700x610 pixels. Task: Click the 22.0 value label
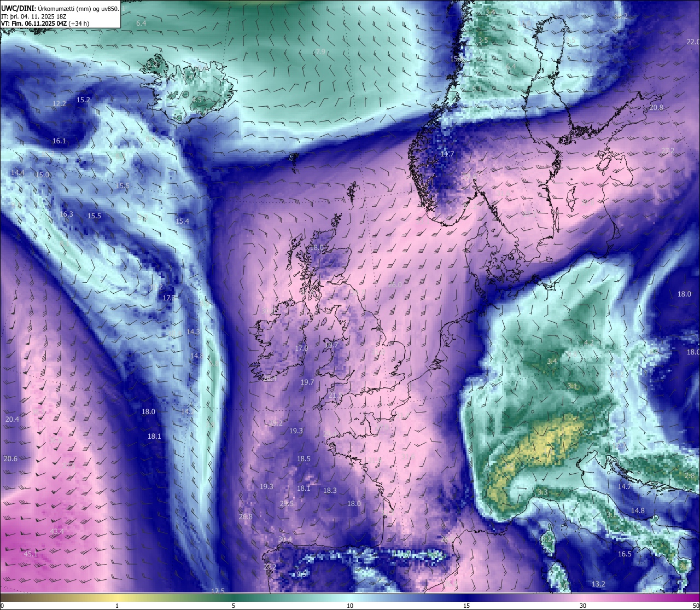tap(693, 42)
